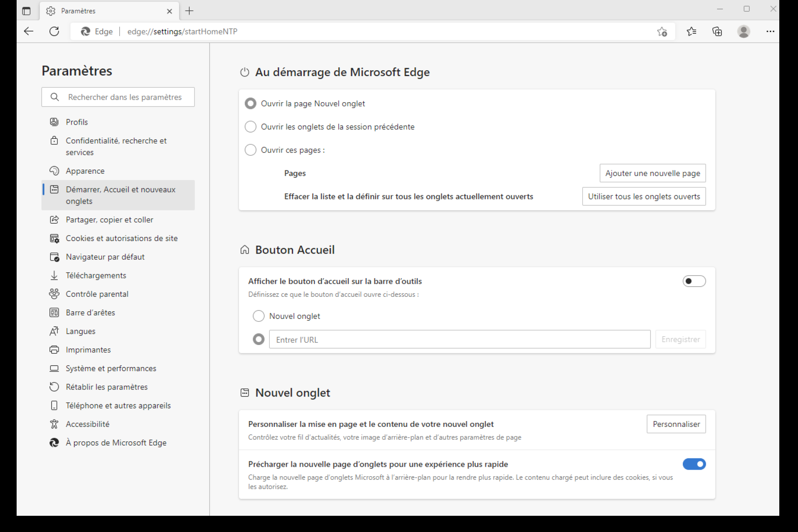Click the Apparence palette icon
Image resolution: width=798 pixels, height=532 pixels.
(x=54, y=171)
